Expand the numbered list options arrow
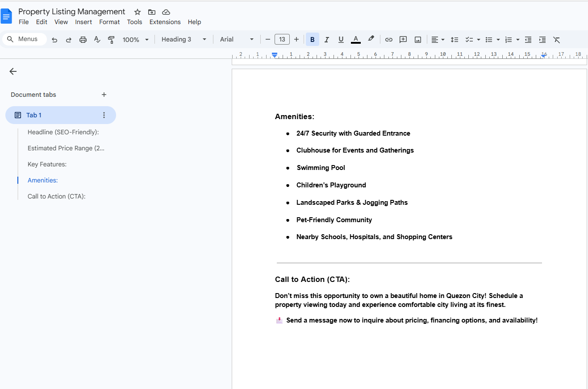The image size is (588, 389). click(x=518, y=40)
